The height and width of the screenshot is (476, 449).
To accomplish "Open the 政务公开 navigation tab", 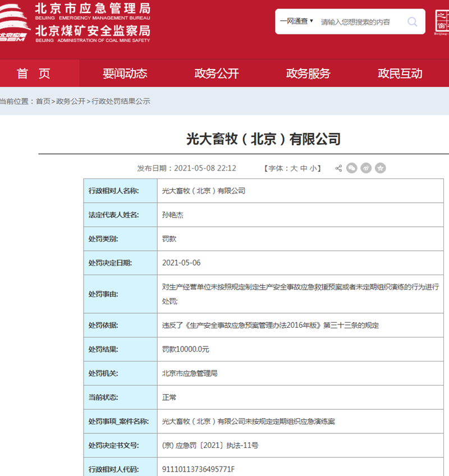I will tap(217, 74).
